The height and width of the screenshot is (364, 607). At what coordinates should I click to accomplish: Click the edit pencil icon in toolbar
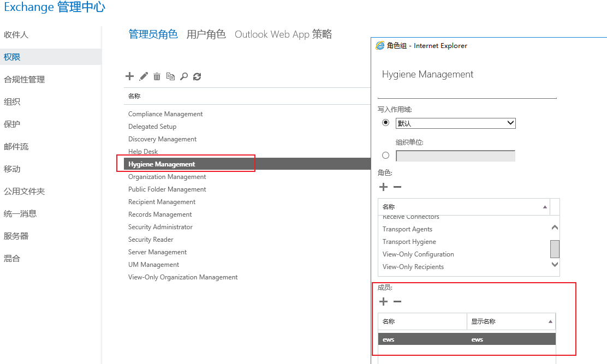tap(144, 76)
